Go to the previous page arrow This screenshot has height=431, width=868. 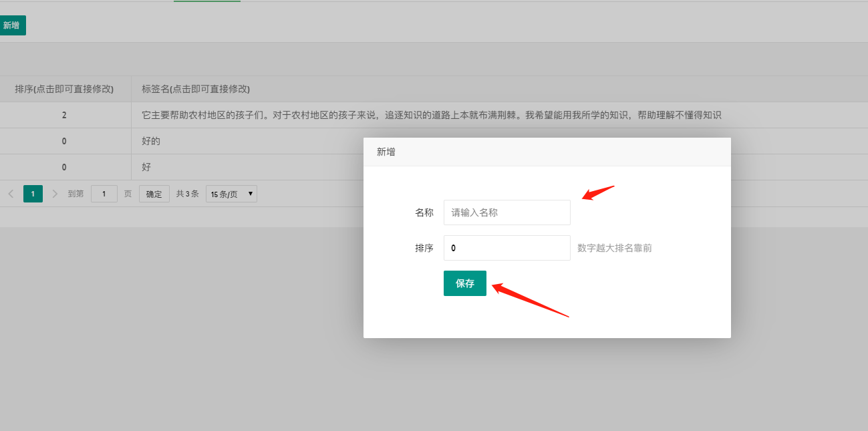pyautogui.click(x=11, y=194)
